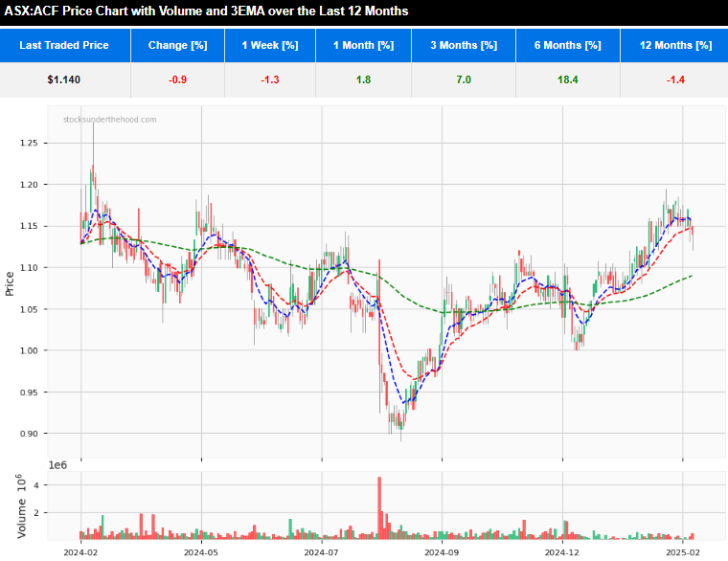Viewport: 728px width, 561px height.
Task: Select the '1 Month [%]' column header
Action: [x=364, y=45]
